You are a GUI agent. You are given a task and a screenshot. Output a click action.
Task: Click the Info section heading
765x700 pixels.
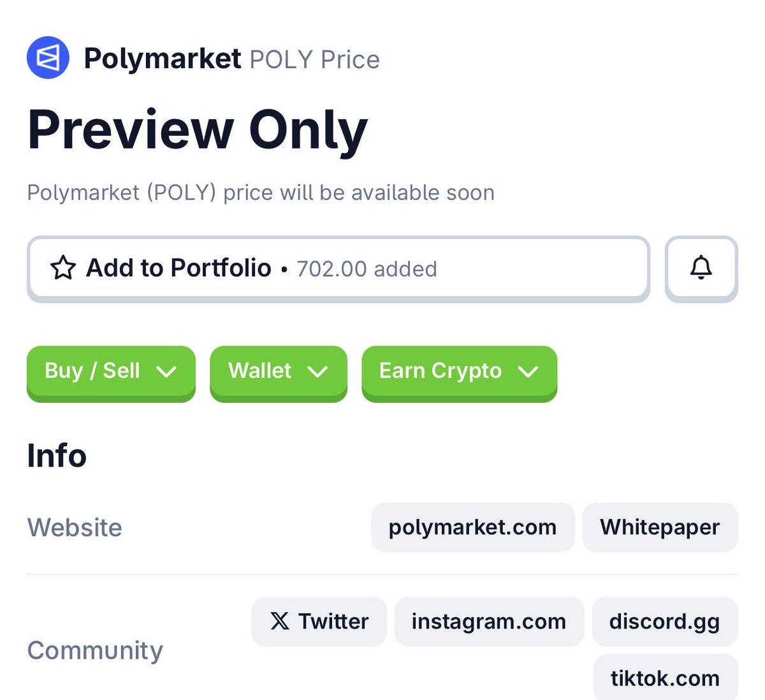[57, 456]
